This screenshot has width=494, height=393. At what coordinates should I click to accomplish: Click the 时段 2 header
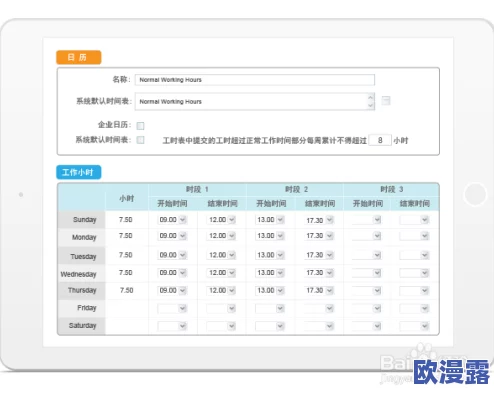click(x=296, y=189)
